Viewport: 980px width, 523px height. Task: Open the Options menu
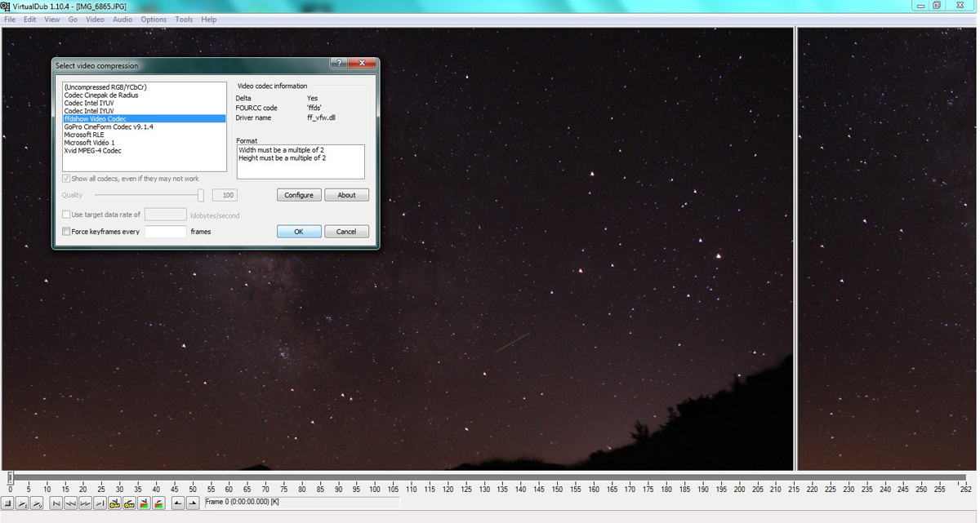[154, 19]
